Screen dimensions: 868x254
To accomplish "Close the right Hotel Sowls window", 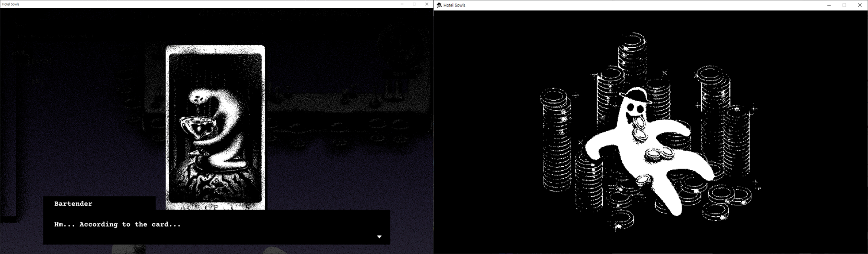I will point(860,5).
